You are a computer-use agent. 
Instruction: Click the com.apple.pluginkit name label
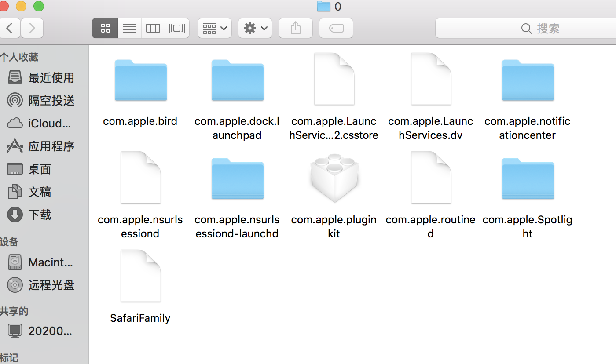(x=334, y=226)
